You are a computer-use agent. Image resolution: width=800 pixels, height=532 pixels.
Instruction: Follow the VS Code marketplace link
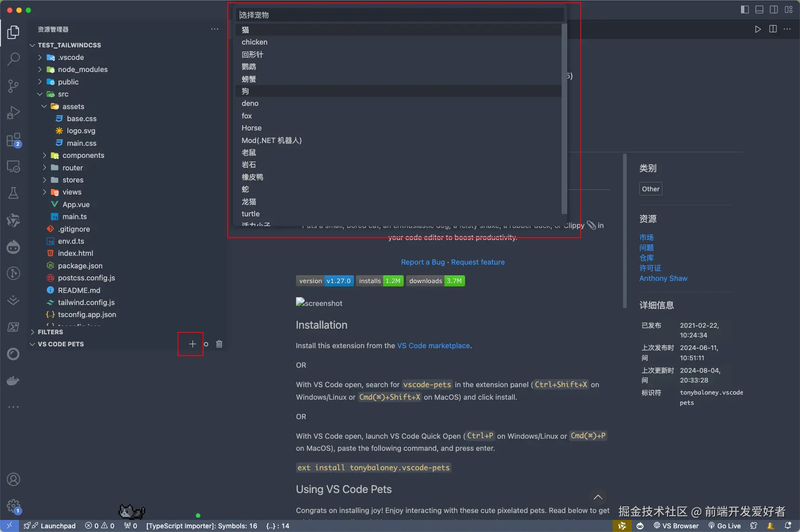pyautogui.click(x=433, y=345)
